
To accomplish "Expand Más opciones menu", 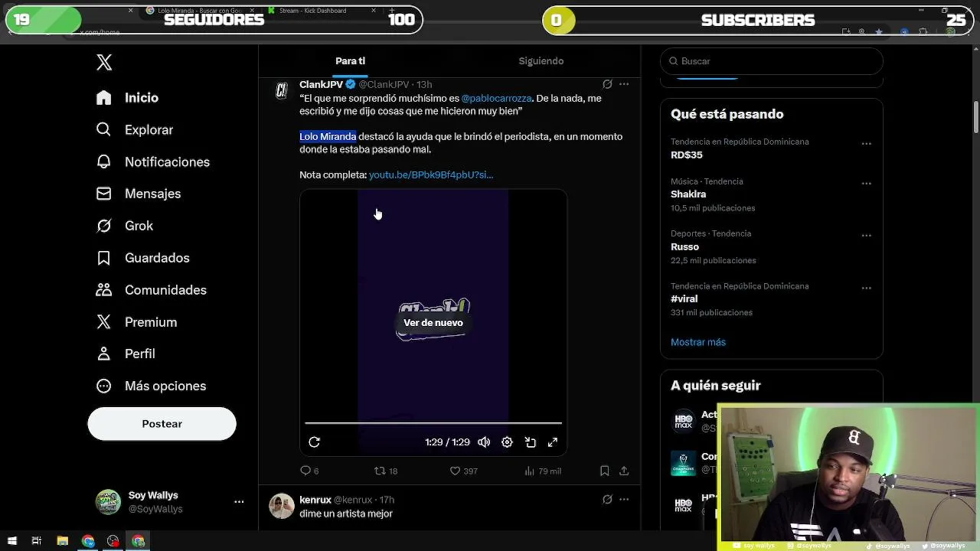I will [151, 386].
